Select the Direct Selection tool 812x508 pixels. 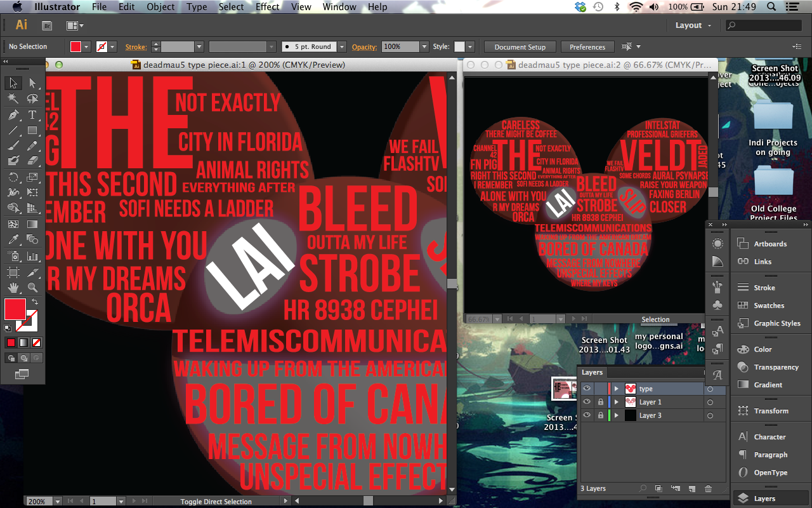(x=32, y=83)
